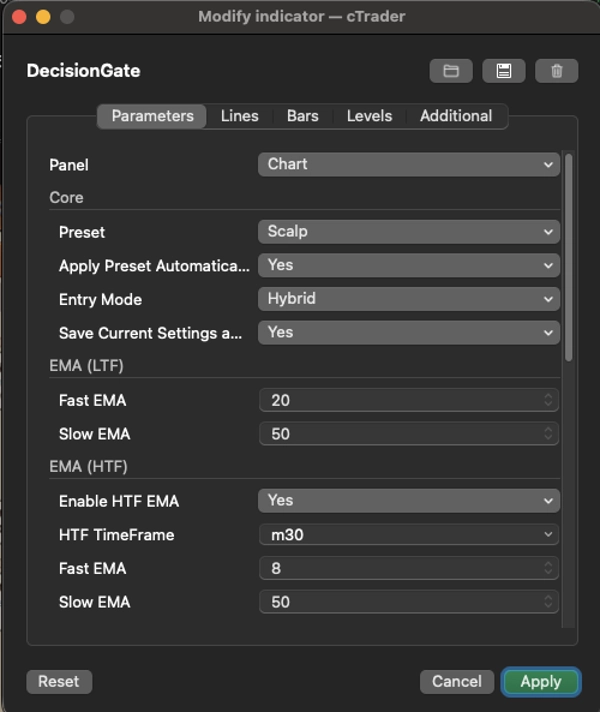Image resolution: width=600 pixels, height=712 pixels.
Task: Select the Additional tab
Action: (456, 116)
